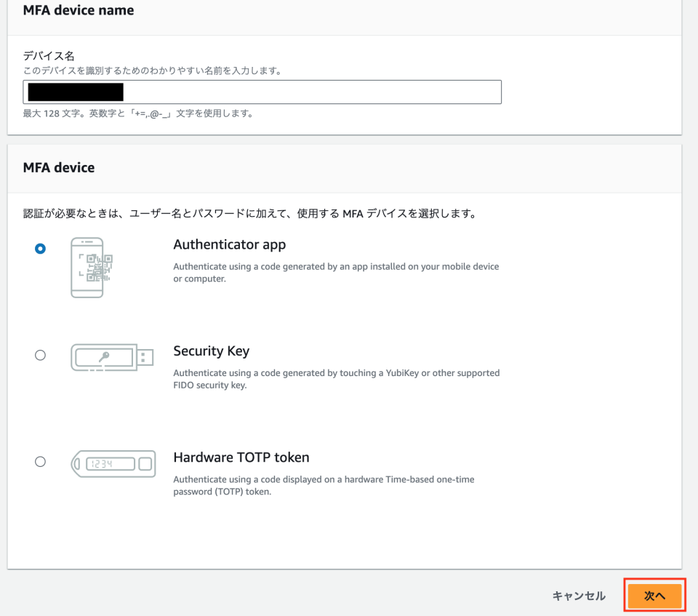The height and width of the screenshot is (616, 698).
Task: Click the デバイス名 input field
Action: click(262, 92)
